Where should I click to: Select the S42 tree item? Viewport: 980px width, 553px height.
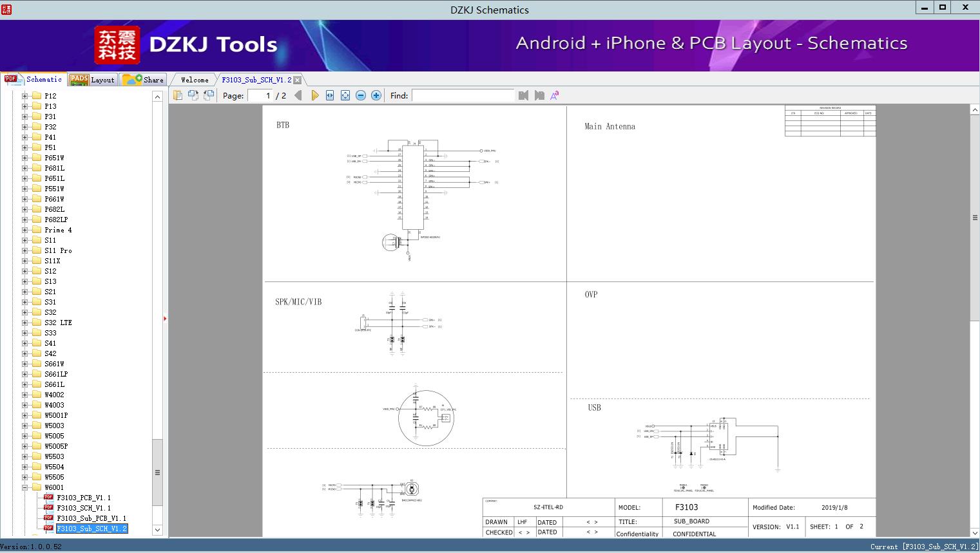50,353
